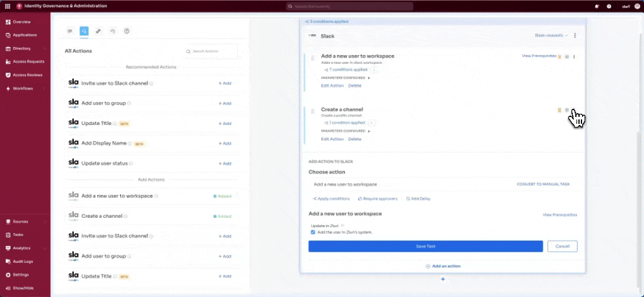Toggle Show/Hide in the sidebar

point(20,288)
